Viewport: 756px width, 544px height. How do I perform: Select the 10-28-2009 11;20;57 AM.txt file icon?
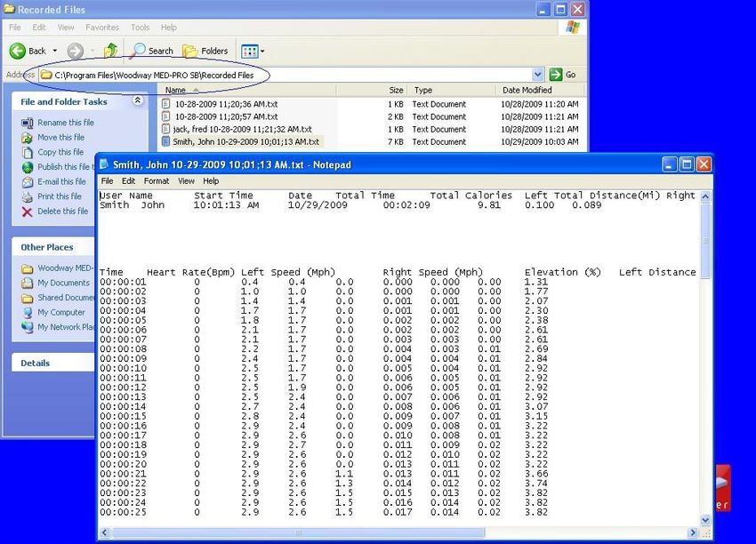tap(166, 116)
